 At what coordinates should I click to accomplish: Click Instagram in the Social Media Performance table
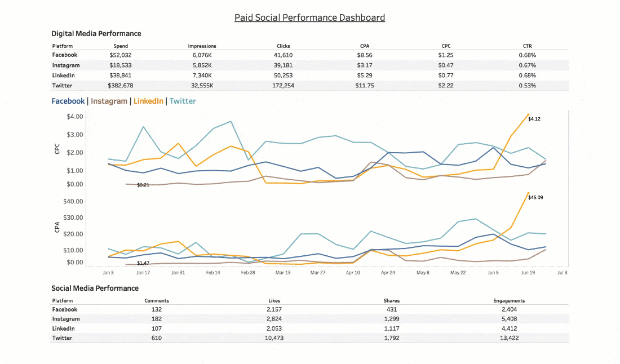pos(66,319)
